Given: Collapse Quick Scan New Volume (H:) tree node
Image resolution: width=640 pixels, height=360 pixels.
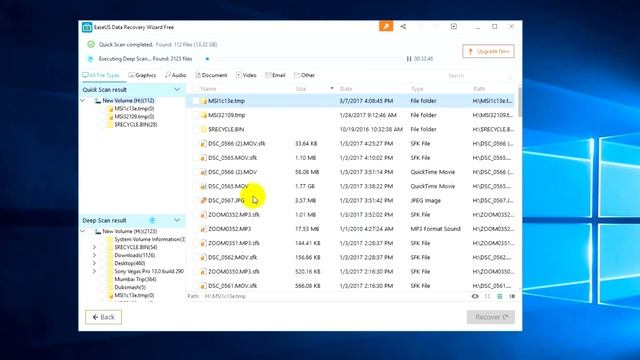Looking at the screenshot, I should click(83, 100).
